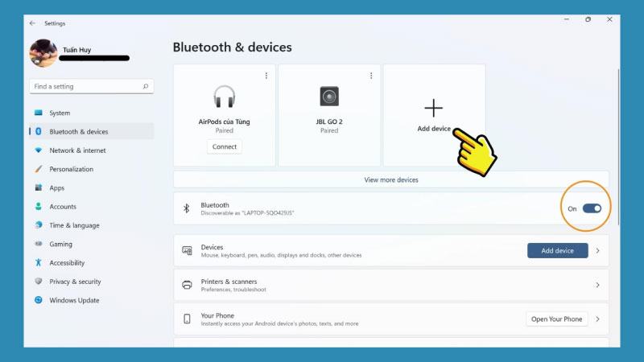This screenshot has height=362, width=644.
Task: Expand the Your Phone row chevron
Action: 597,319
